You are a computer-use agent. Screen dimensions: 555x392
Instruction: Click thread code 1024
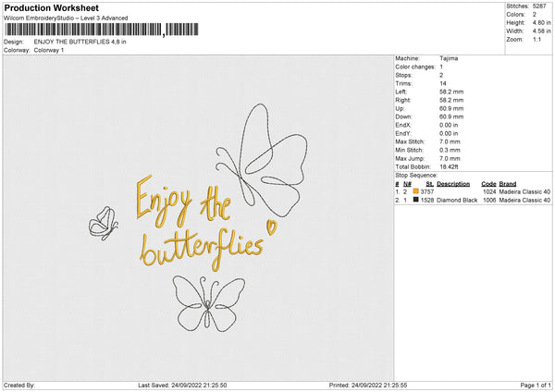(489, 191)
